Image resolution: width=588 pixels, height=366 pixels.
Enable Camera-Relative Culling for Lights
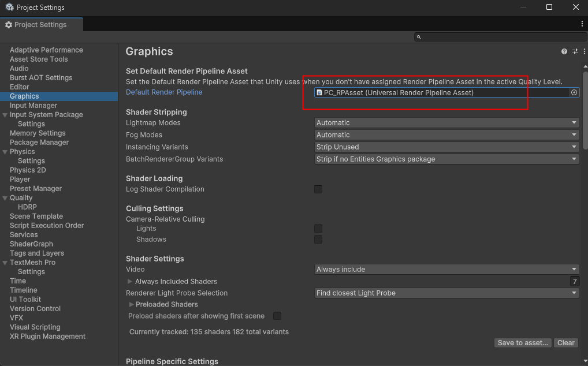318,229
